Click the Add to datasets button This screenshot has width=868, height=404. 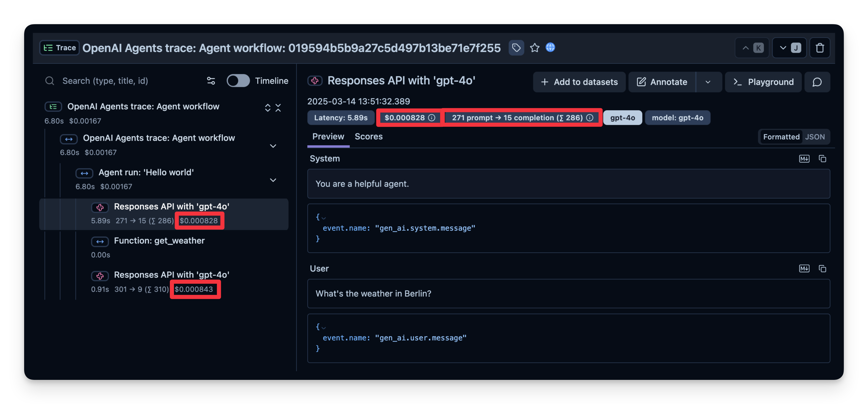click(579, 82)
